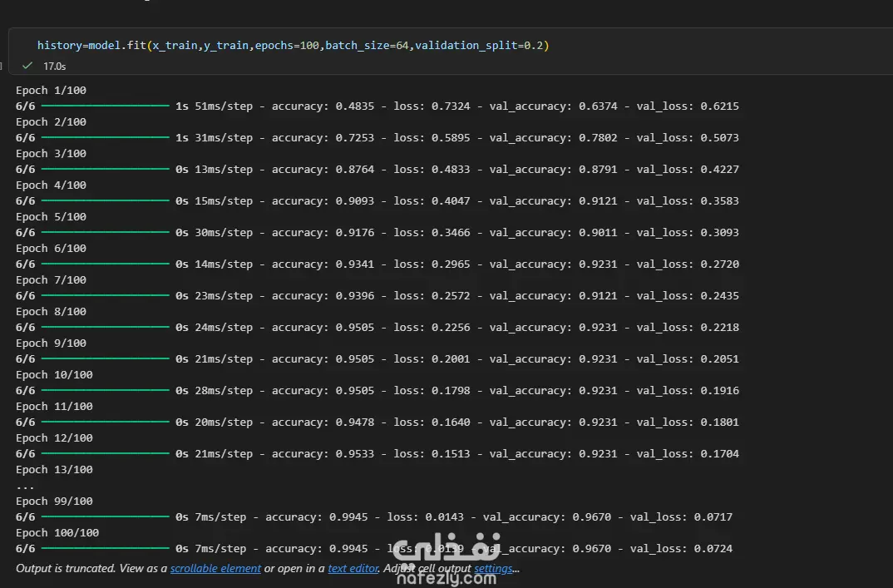The height and width of the screenshot is (588, 893).
Task: Click loss value 0.5895
Action: tap(451, 138)
